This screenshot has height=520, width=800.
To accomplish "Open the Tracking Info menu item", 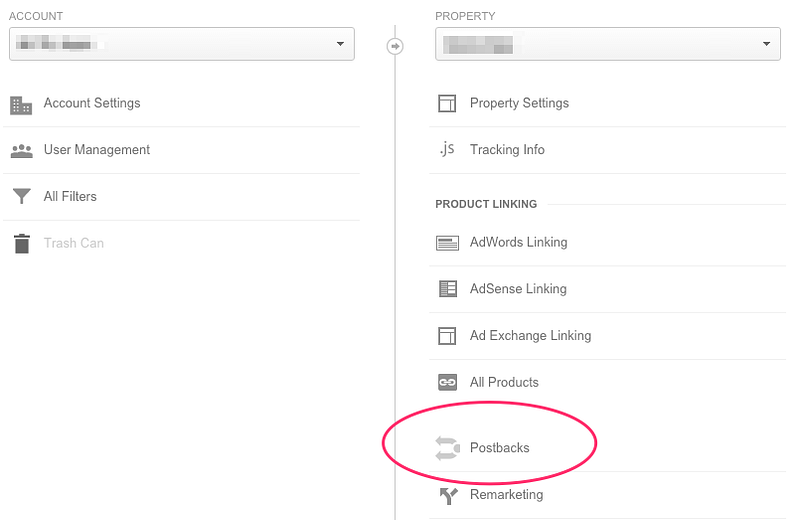I will click(507, 150).
